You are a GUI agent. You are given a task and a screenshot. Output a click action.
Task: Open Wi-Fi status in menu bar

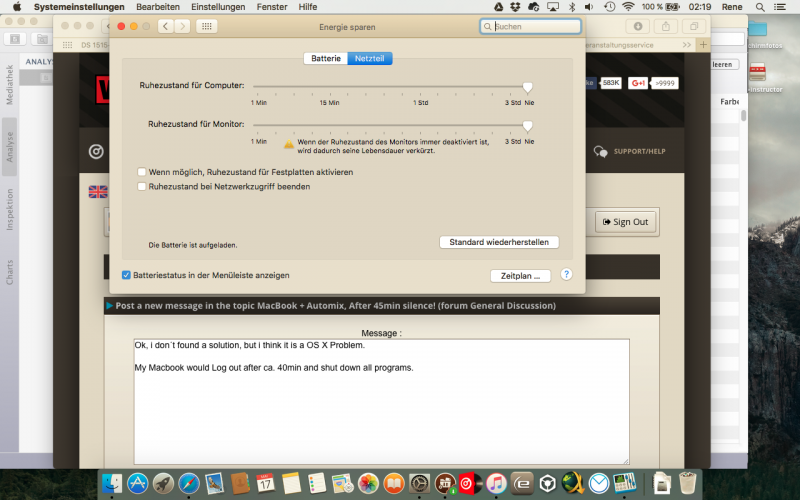point(628,7)
